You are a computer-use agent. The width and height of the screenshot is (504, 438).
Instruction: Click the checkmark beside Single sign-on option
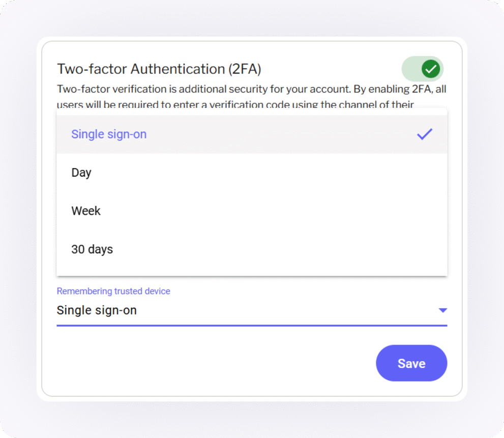[425, 134]
